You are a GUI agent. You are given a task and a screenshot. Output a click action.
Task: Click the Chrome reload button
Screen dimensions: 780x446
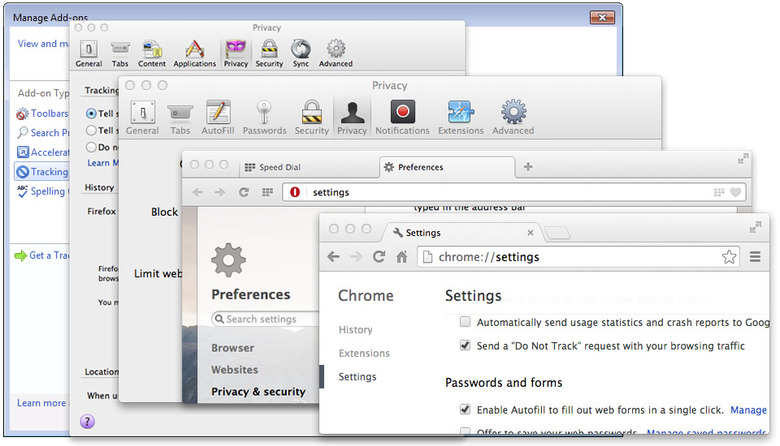pos(379,257)
